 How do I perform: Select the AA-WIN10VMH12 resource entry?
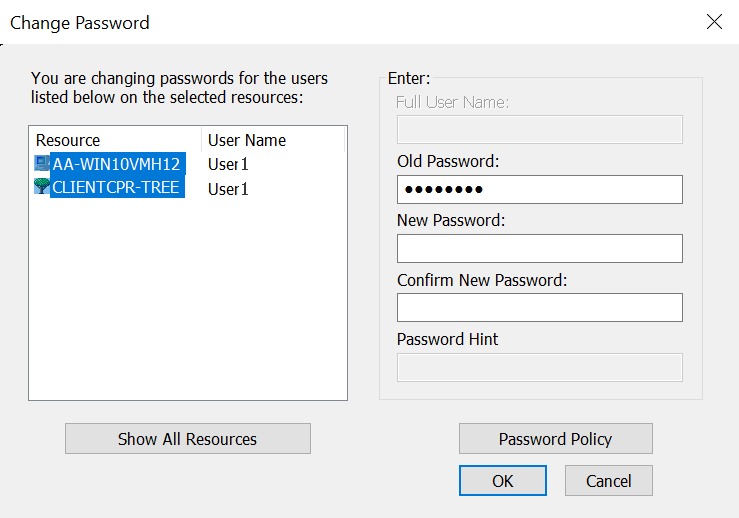(116, 164)
